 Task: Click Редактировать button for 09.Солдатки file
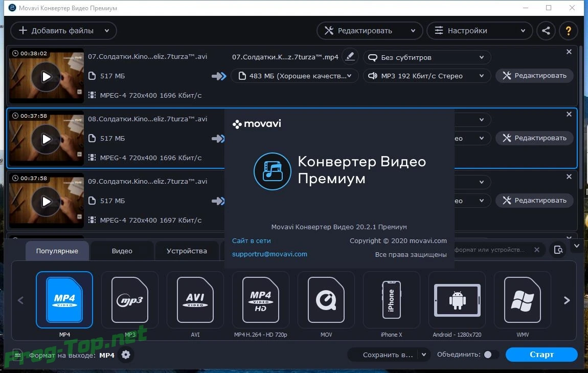[535, 200]
